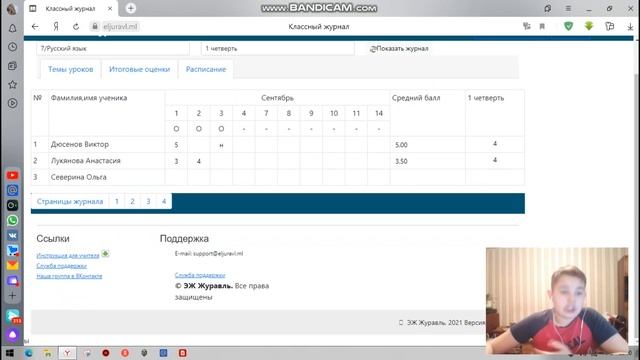Viewport: 640px width, 360px height.
Task: Open new tab with plus button
Action: (x=131, y=8)
